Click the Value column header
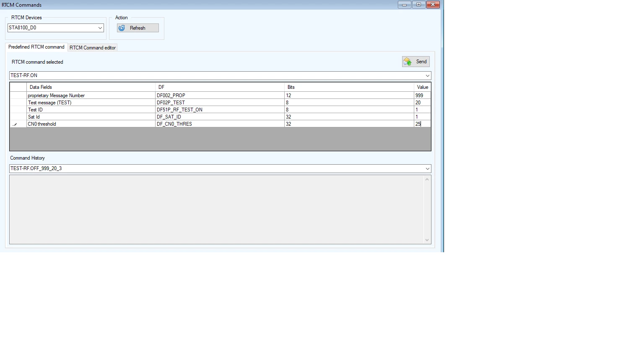Screen dimensions: 644x362 point(422,87)
